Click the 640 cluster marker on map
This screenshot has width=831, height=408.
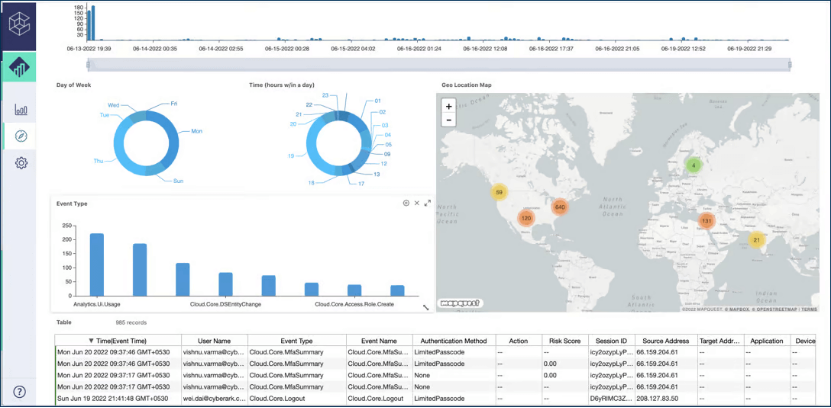(x=560, y=207)
